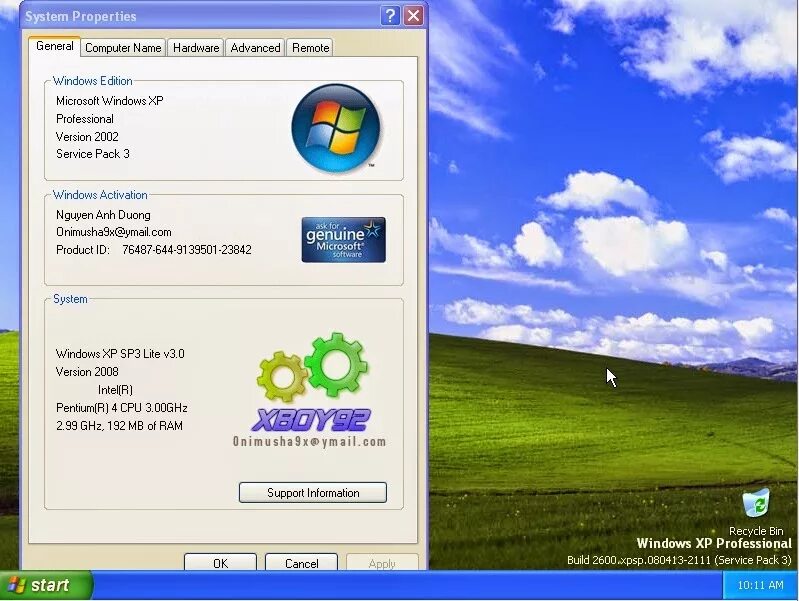Click the 2.99 GHz, 192 MB of RAM line
Viewport: 799px width, 601px height.
(119, 426)
